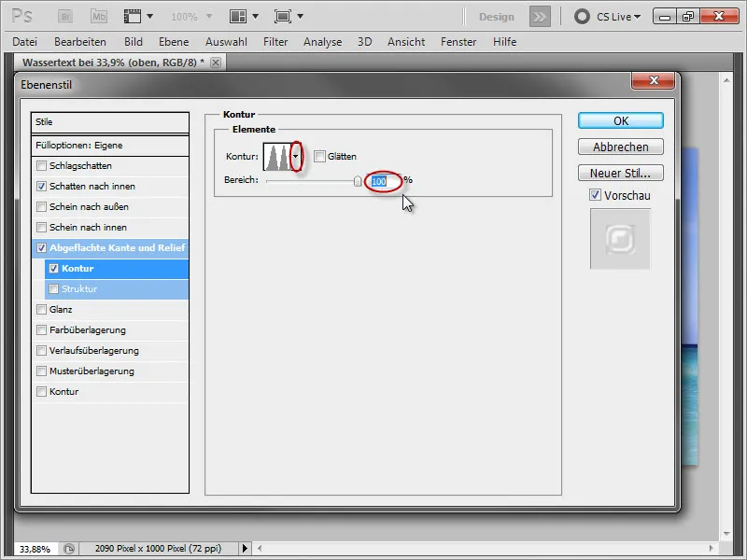Click Neuer Stil... button

(x=621, y=173)
